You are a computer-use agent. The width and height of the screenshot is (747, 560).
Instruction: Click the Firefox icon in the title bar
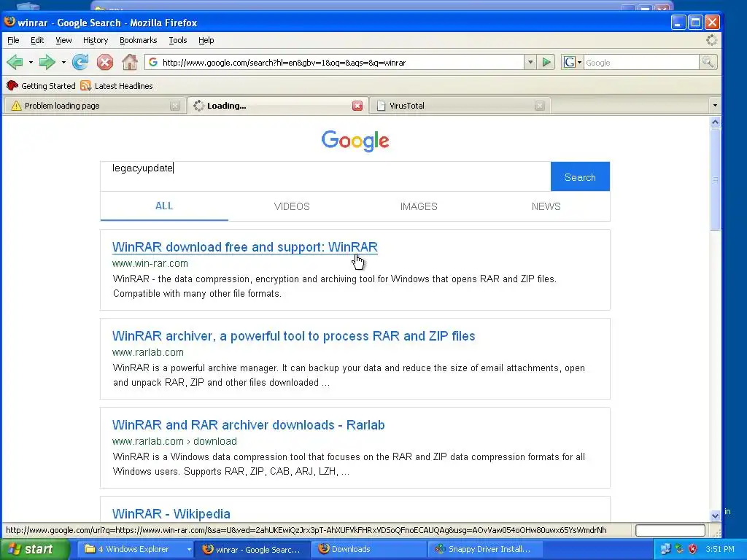tap(9, 22)
